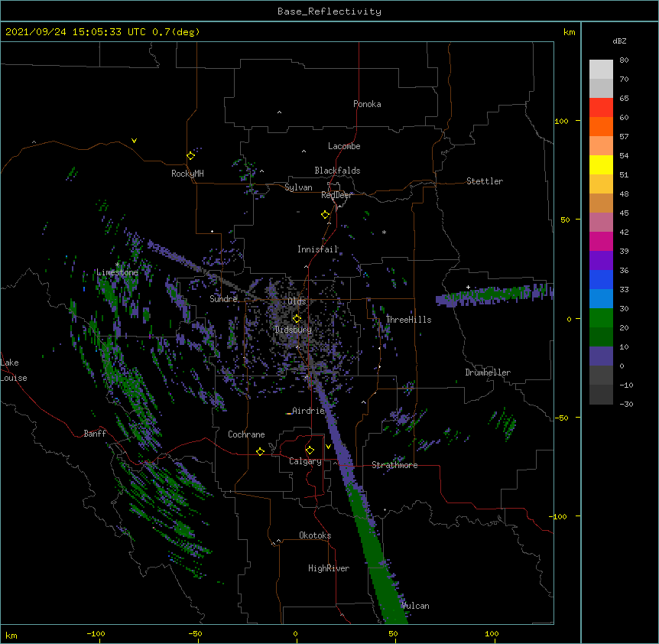Click the Ponoka city label
The image size is (659, 644).
coord(367,104)
